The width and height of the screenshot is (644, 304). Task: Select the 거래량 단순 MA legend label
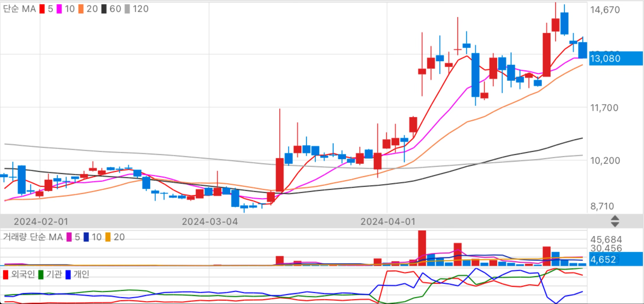33,237
